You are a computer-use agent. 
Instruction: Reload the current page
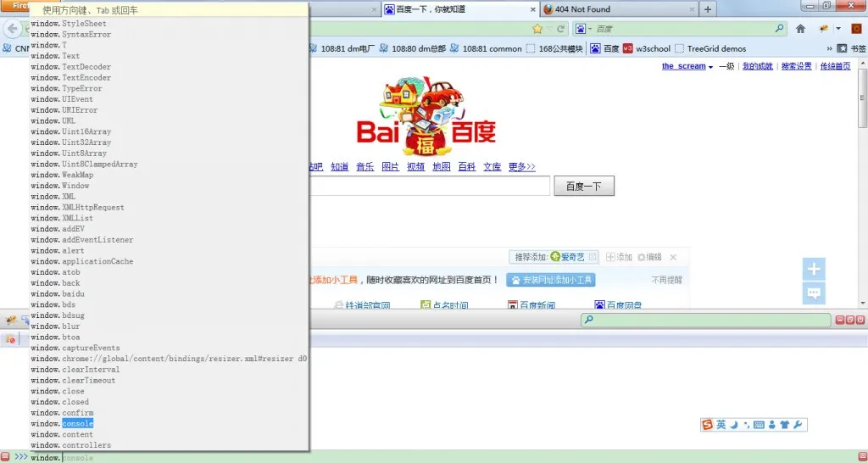561,29
